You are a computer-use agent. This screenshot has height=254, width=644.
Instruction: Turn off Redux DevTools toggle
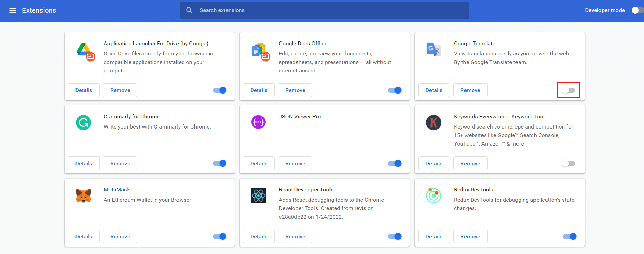[x=570, y=236]
